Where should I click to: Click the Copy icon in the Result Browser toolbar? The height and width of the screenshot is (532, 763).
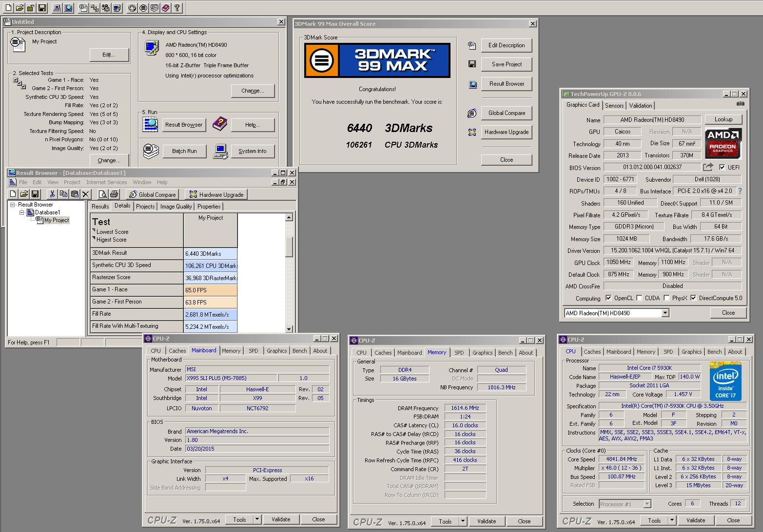pos(63,194)
